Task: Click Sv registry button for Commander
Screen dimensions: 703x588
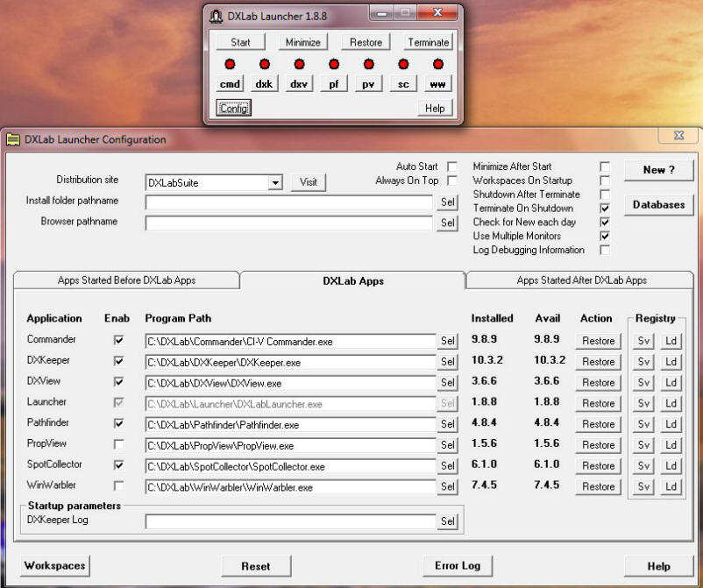Action: tap(643, 341)
